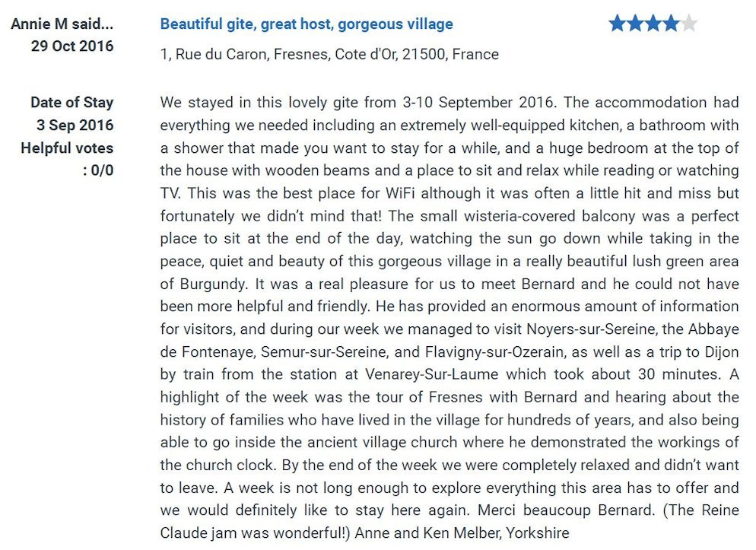
Task: Click 'Venarey-Sur-Laume' in the review text
Action: 431,374
